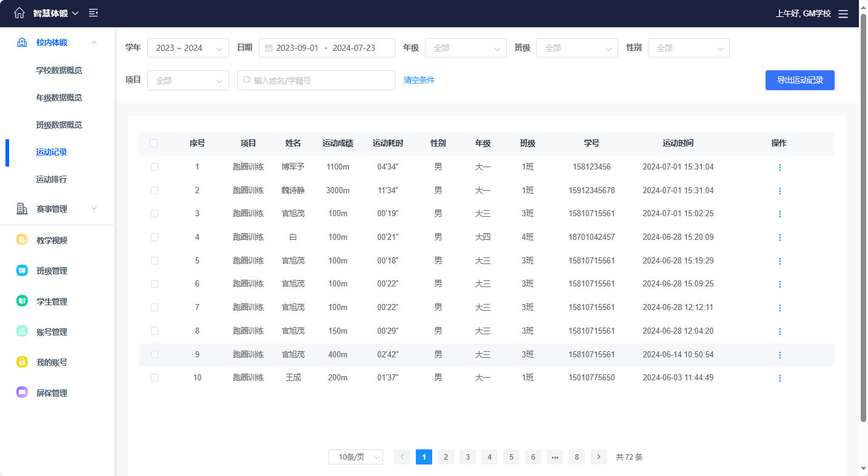868x476 pixels.
Task: Click the start date 2023-09-01 field
Action: tap(297, 48)
